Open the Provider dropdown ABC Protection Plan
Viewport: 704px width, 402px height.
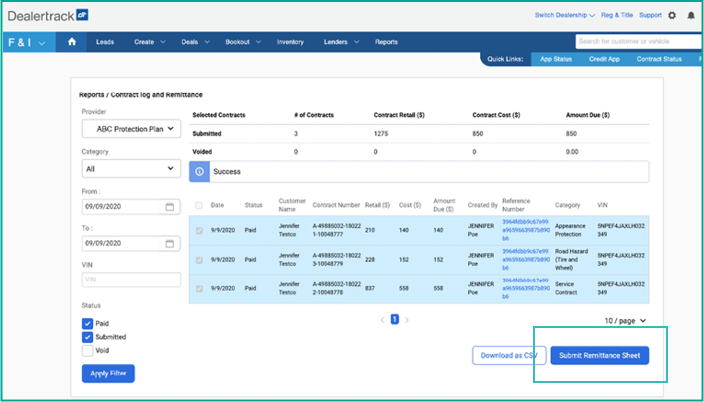click(x=131, y=129)
